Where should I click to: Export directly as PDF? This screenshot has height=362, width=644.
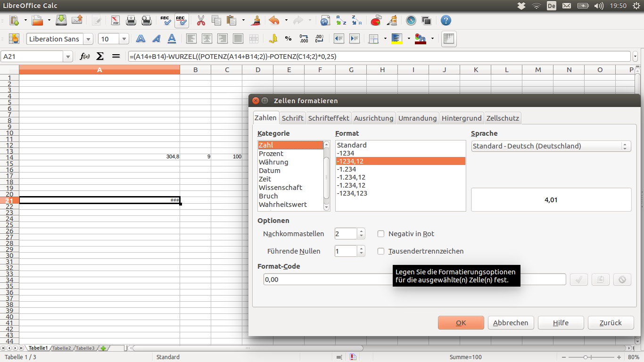pos(116,21)
